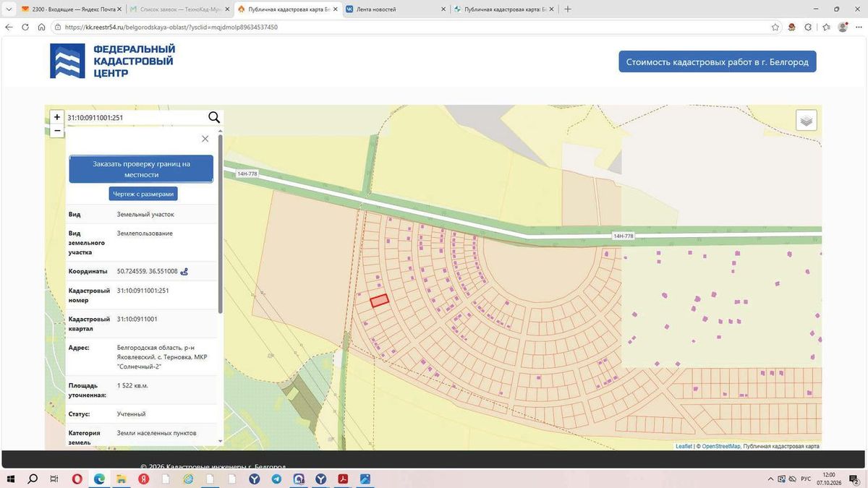Switch keyboard language РУС indicator
This screenshot has height=488, width=868.
click(x=805, y=479)
